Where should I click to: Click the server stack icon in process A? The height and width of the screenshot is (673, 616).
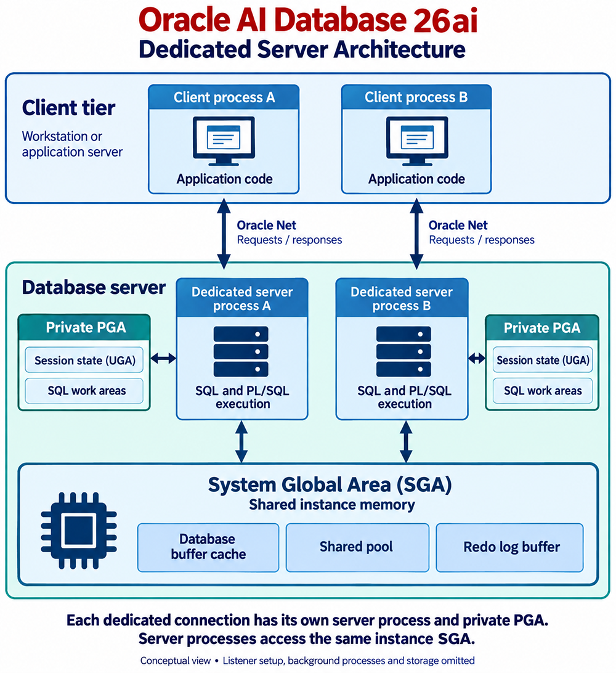pos(241,351)
